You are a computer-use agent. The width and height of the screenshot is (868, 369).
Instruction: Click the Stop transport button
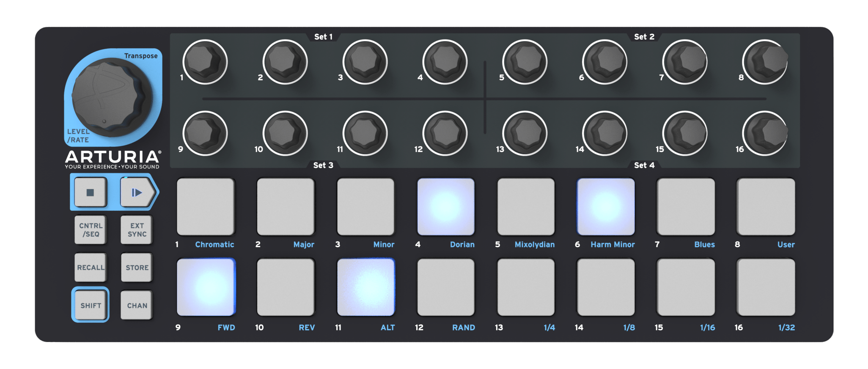pos(90,193)
